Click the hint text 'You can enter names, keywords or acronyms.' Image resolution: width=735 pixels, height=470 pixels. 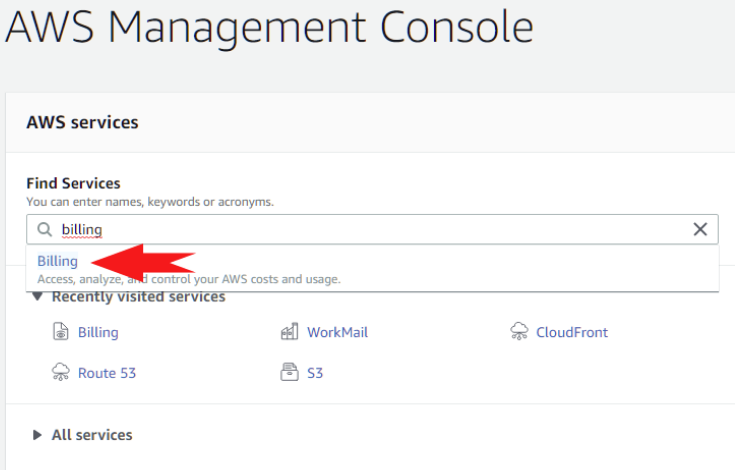[x=150, y=202]
